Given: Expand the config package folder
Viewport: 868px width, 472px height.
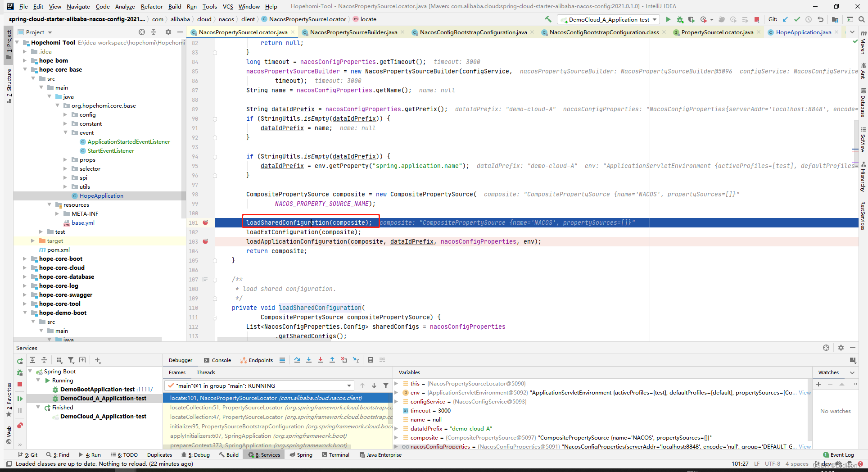Looking at the screenshot, I should (65, 115).
